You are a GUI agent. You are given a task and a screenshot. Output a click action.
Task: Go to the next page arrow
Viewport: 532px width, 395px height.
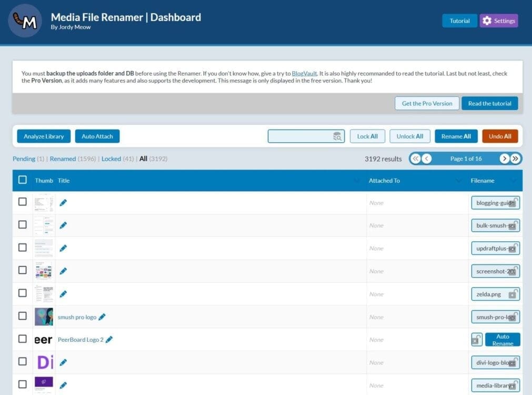(x=504, y=159)
